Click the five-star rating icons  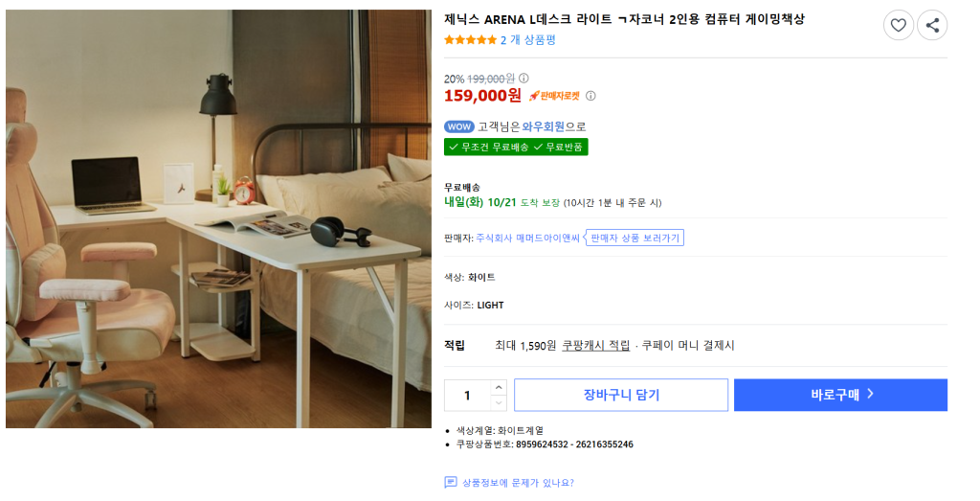pos(470,40)
